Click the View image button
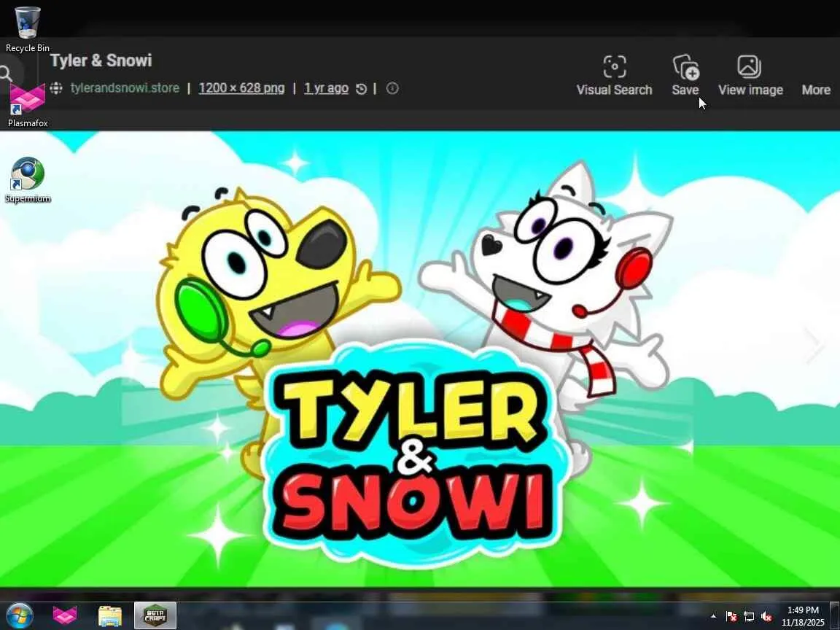This screenshot has height=630, width=840. point(750,76)
